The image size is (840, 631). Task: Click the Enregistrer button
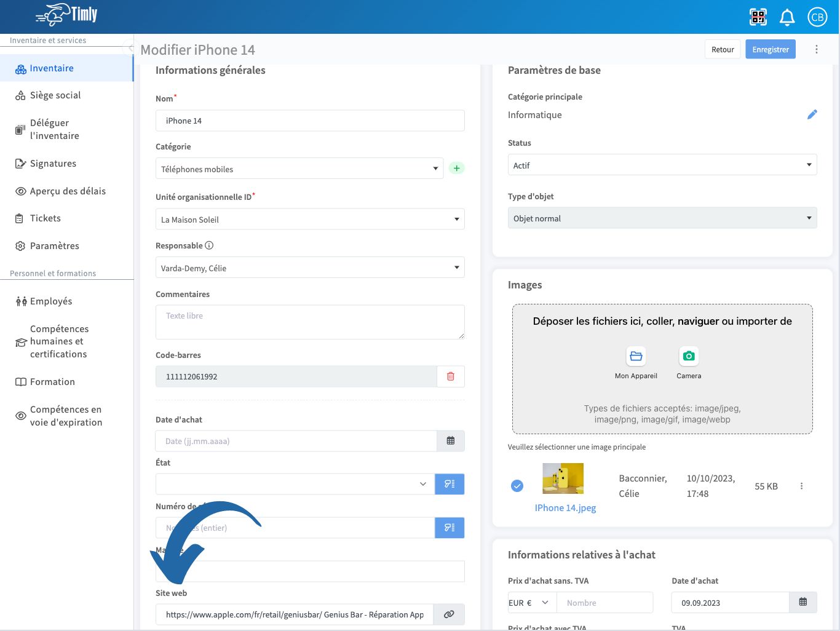tap(770, 49)
